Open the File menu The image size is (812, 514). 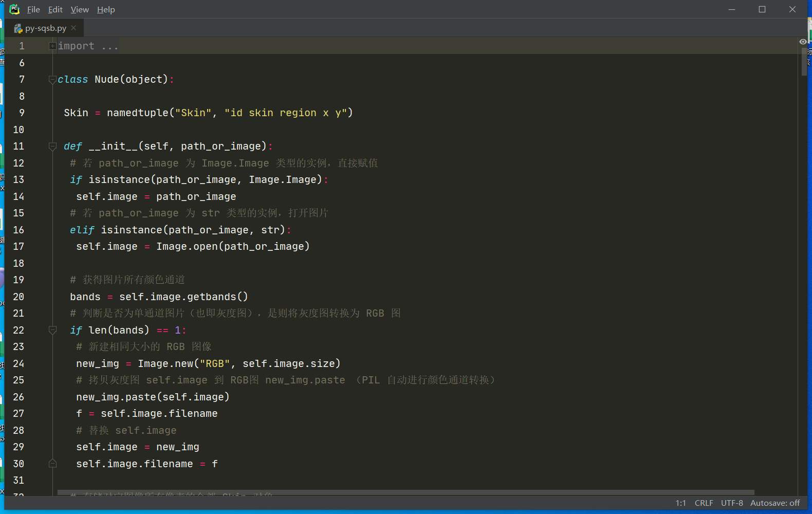(x=33, y=9)
